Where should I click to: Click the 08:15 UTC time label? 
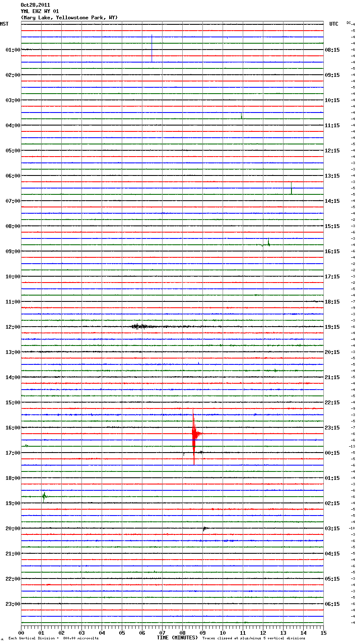coord(332,50)
